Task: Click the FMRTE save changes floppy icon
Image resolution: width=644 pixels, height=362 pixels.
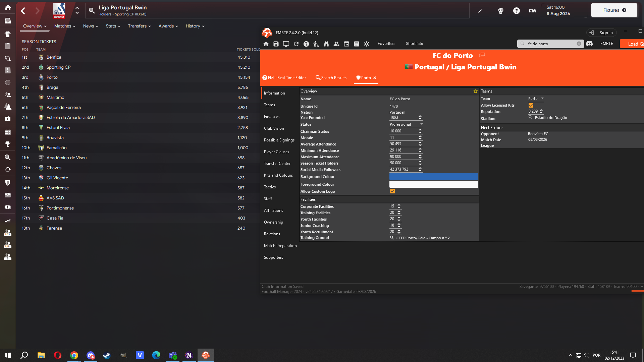Action: (x=276, y=44)
